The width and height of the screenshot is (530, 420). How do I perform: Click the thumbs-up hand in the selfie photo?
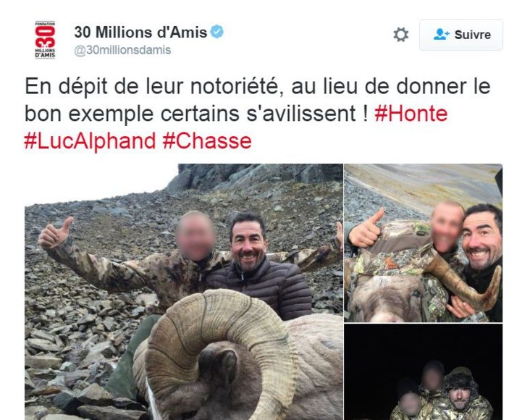367,229
